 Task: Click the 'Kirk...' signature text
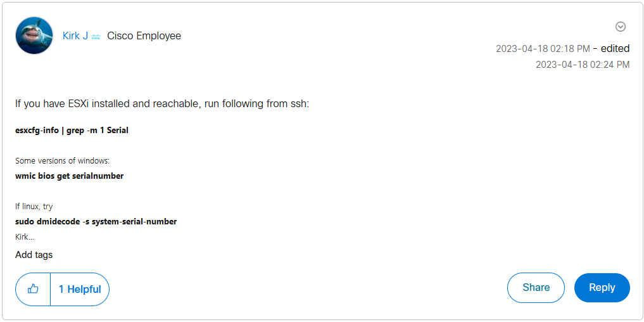click(x=25, y=237)
